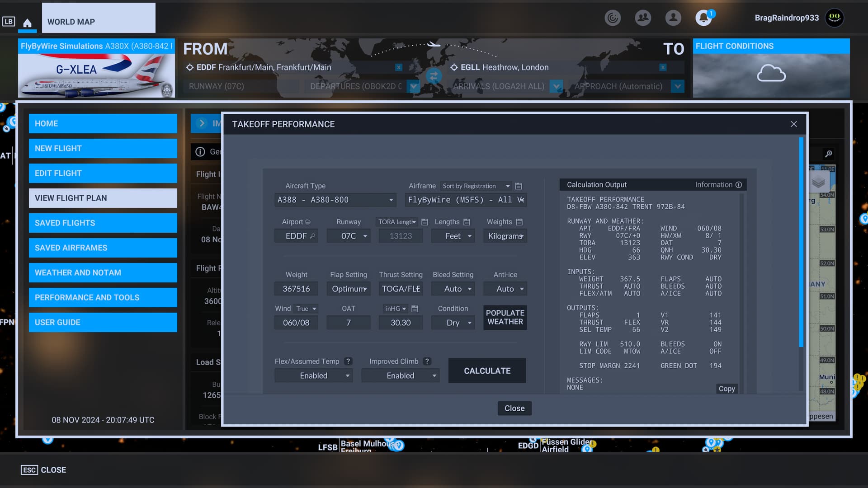Open Improved Climb help question mark
The image size is (868, 488).
427,361
